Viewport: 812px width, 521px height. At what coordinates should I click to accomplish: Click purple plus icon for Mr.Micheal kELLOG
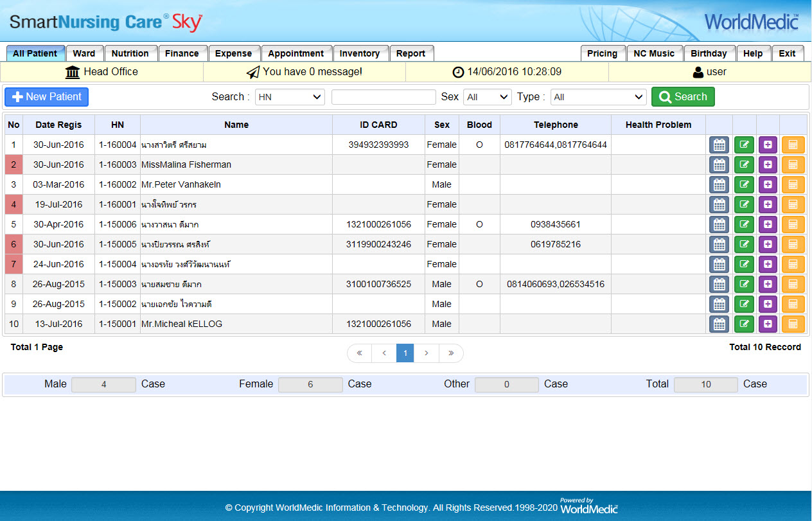coord(768,324)
